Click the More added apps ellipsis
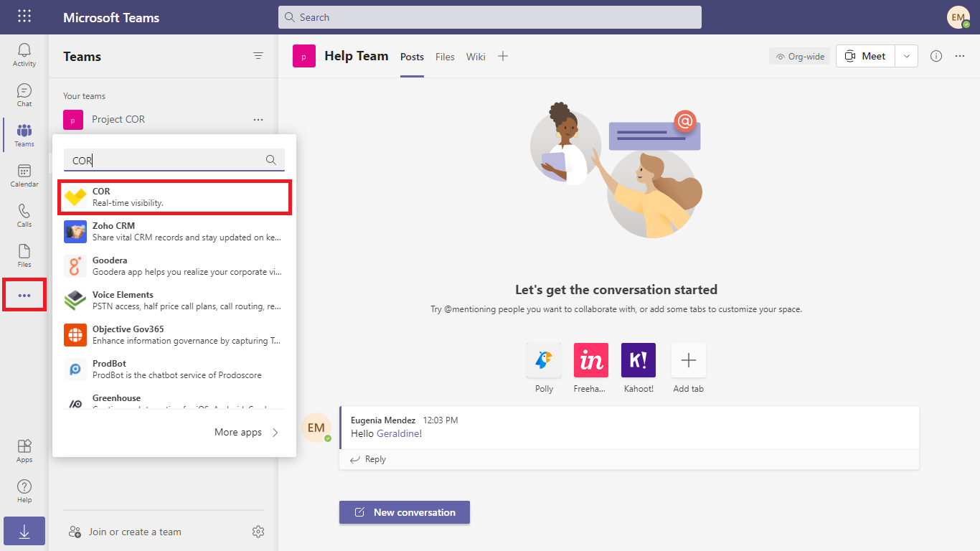Image resolution: width=980 pixels, height=551 pixels. pos(24,296)
